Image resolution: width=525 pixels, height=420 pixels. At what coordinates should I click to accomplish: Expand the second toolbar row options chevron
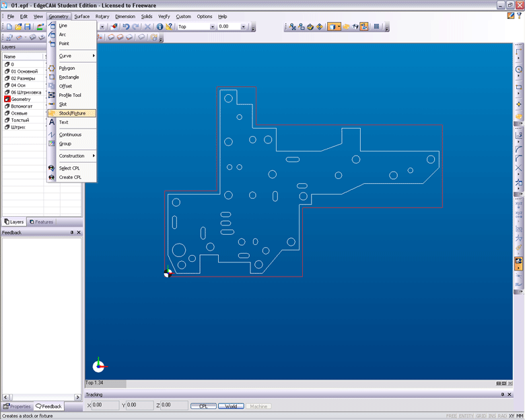(x=161, y=38)
